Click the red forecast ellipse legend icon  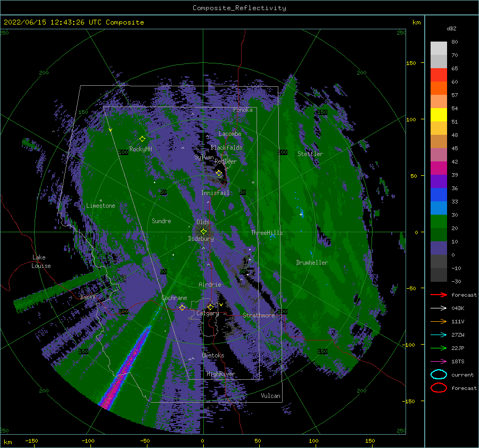point(439,388)
